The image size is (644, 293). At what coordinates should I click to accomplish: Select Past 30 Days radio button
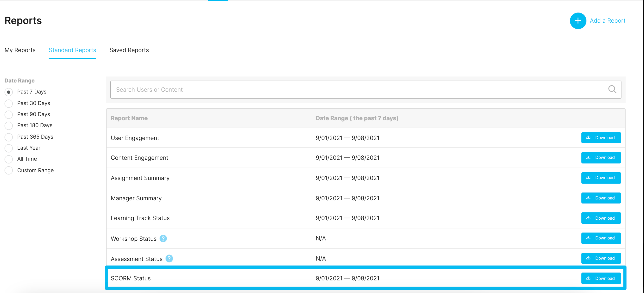click(x=9, y=103)
